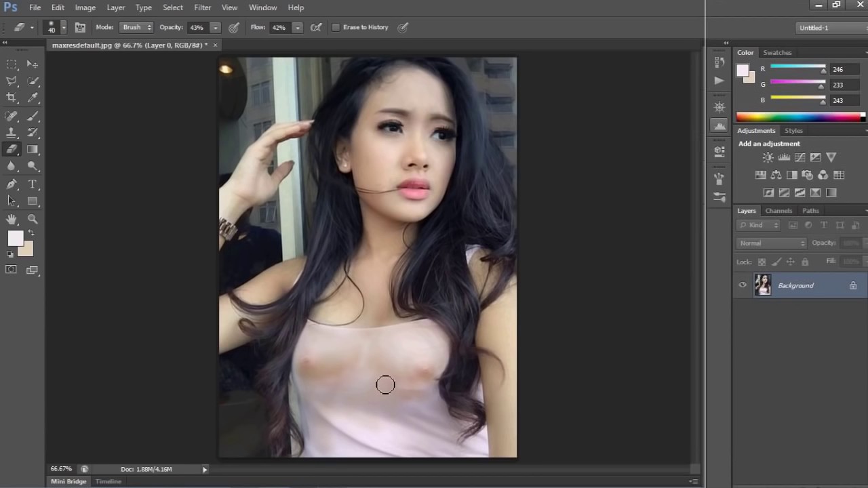Select the Move tool
Screen dimensions: 868x488
coord(32,64)
